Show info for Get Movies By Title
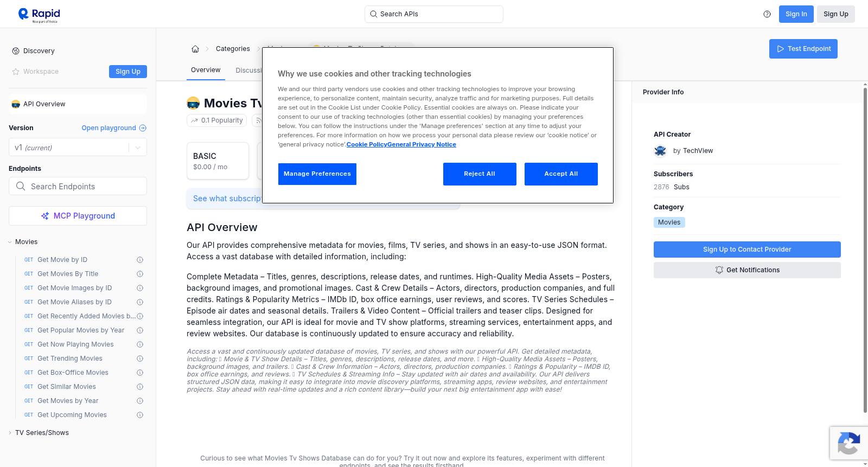This screenshot has height=467, width=868. point(140,274)
